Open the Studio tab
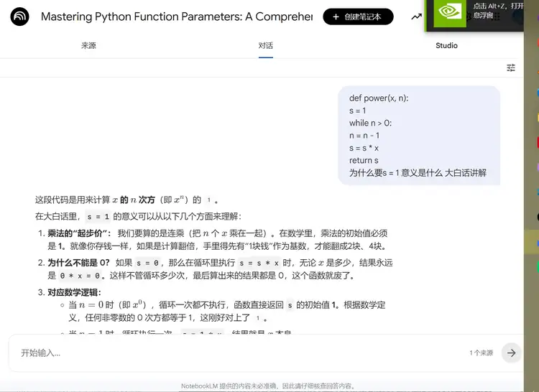Screen dimensions: 539x392 coord(446,46)
